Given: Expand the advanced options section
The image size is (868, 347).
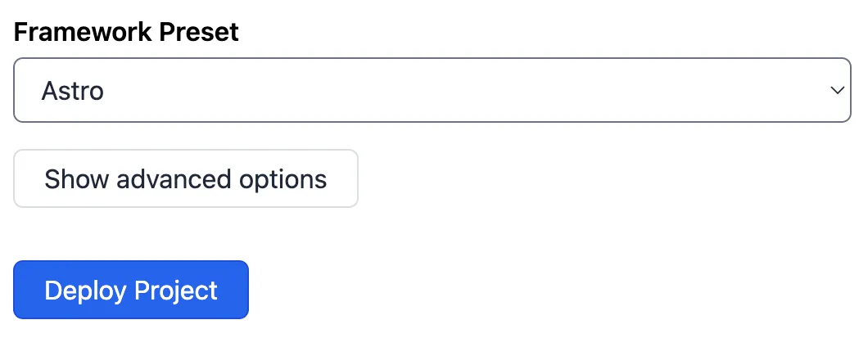Looking at the screenshot, I should (186, 178).
